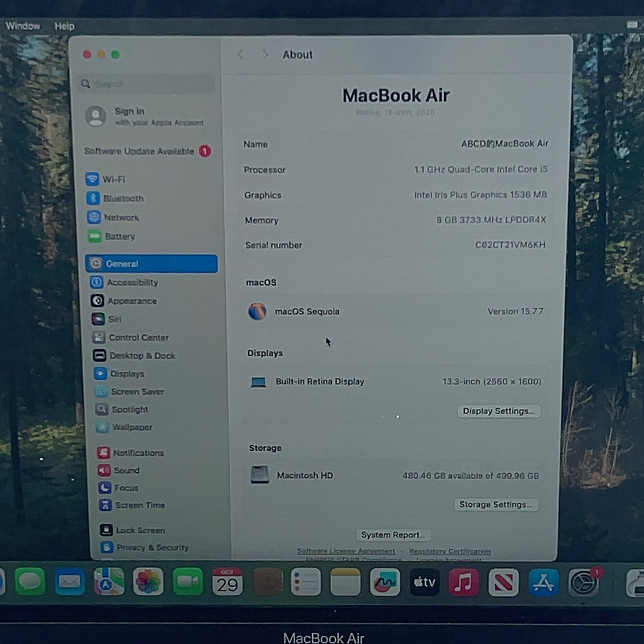Screen dimensions: 644x644
Task: Go back using the toolbar back arrow
Action: (241, 55)
